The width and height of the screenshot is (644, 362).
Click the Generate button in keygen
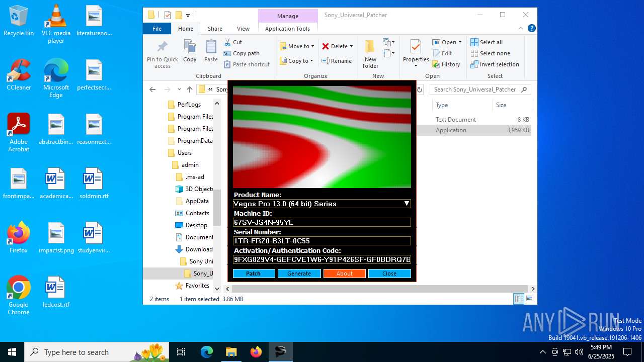coord(299,274)
